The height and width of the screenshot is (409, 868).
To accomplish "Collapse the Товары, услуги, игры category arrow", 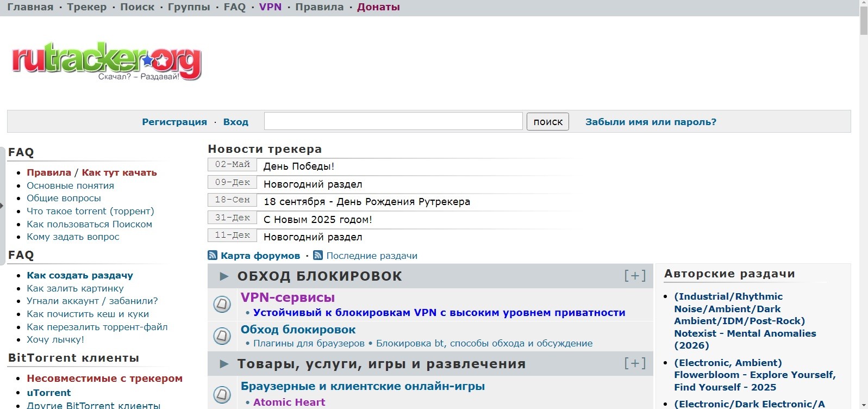I will click(x=224, y=364).
